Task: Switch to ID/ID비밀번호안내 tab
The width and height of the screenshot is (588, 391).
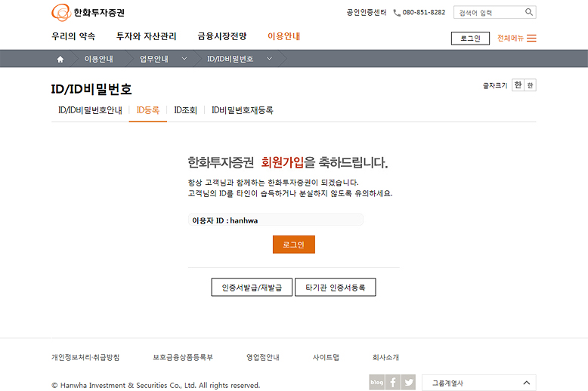Action: pos(90,110)
